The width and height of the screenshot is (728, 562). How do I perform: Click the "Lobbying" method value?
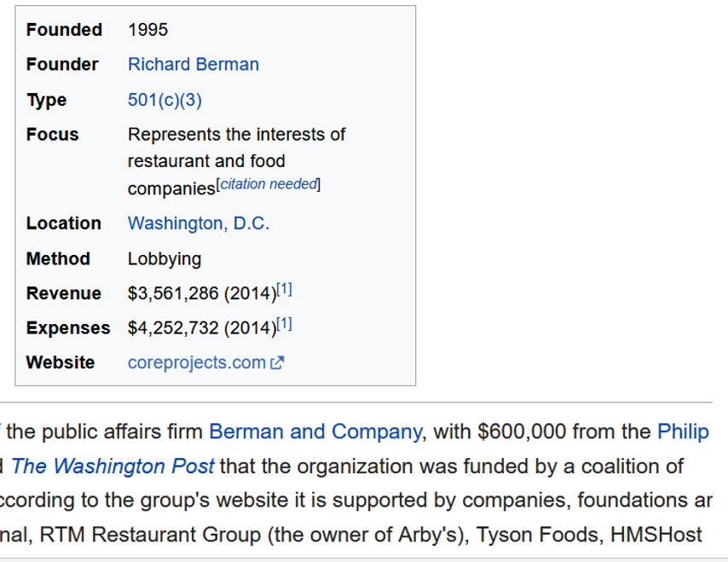(x=165, y=258)
